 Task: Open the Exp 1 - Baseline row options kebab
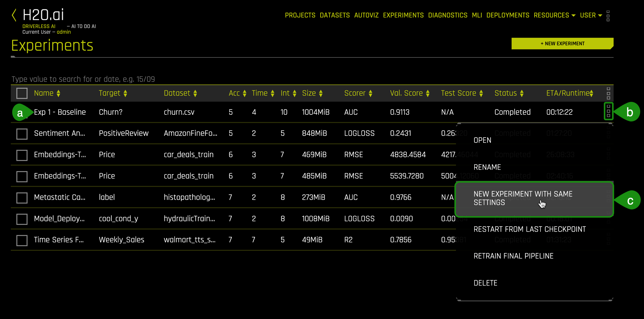[x=608, y=111]
